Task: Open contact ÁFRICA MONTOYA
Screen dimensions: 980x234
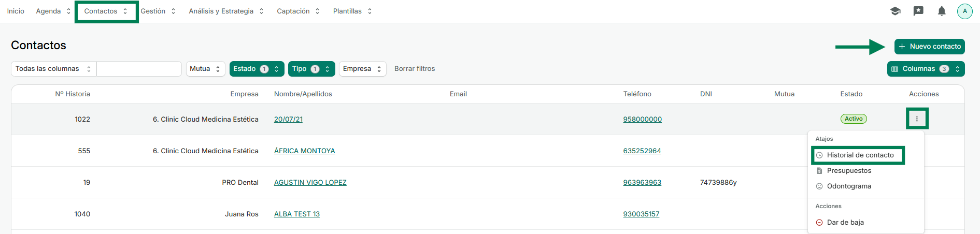Action: coord(304,151)
